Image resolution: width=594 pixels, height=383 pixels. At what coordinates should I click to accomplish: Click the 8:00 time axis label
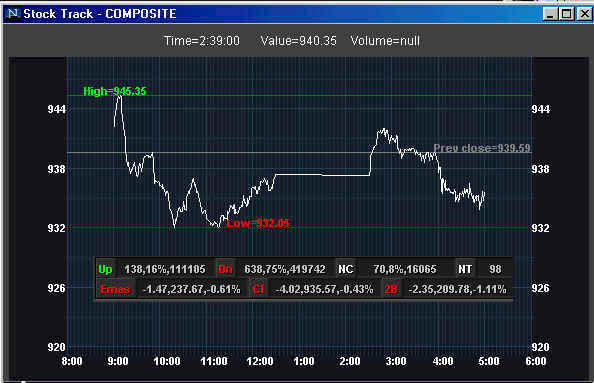pos(72,361)
